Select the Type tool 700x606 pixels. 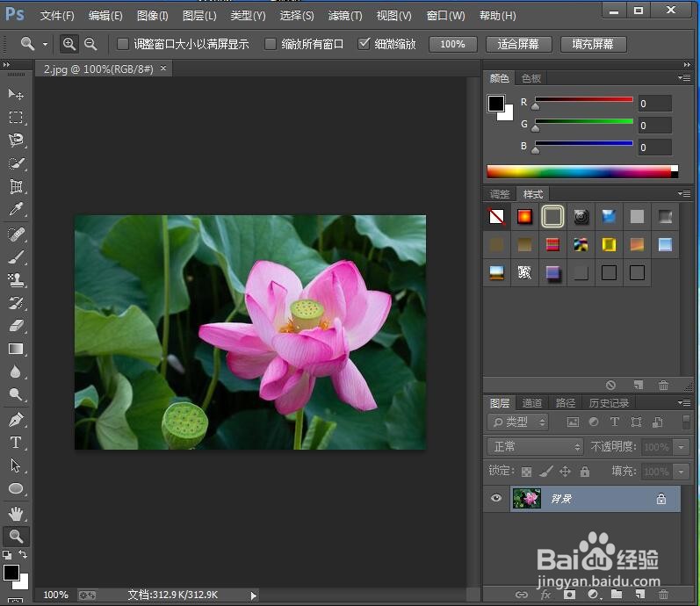[16, 443]
